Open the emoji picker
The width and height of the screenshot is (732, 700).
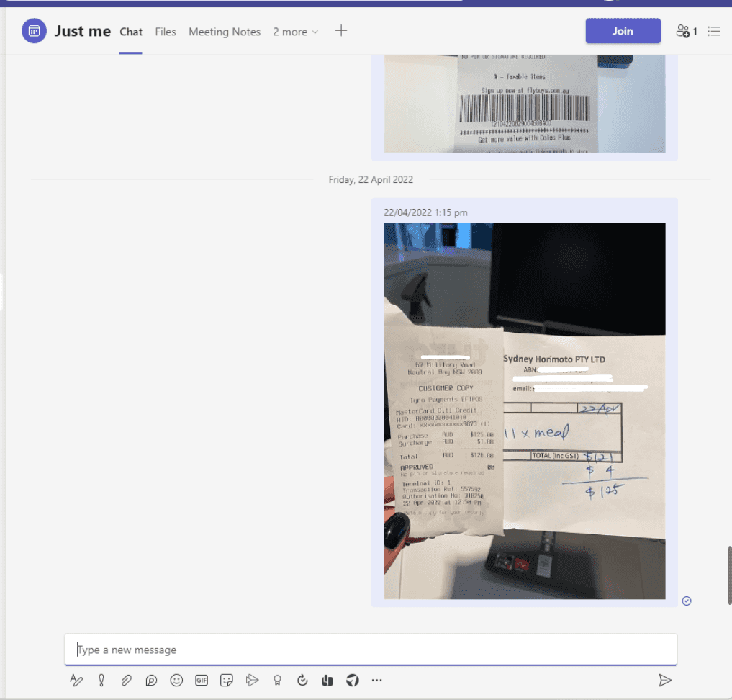[x=176, y=680]
